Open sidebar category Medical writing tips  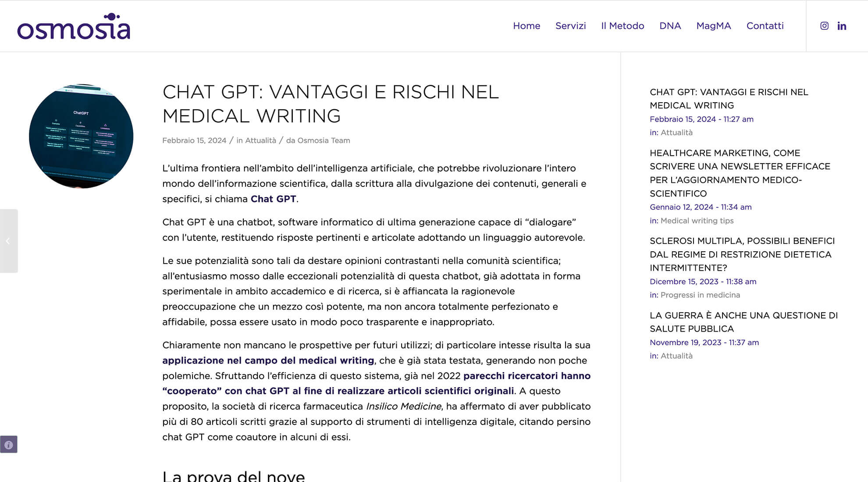tap(697, 221)
